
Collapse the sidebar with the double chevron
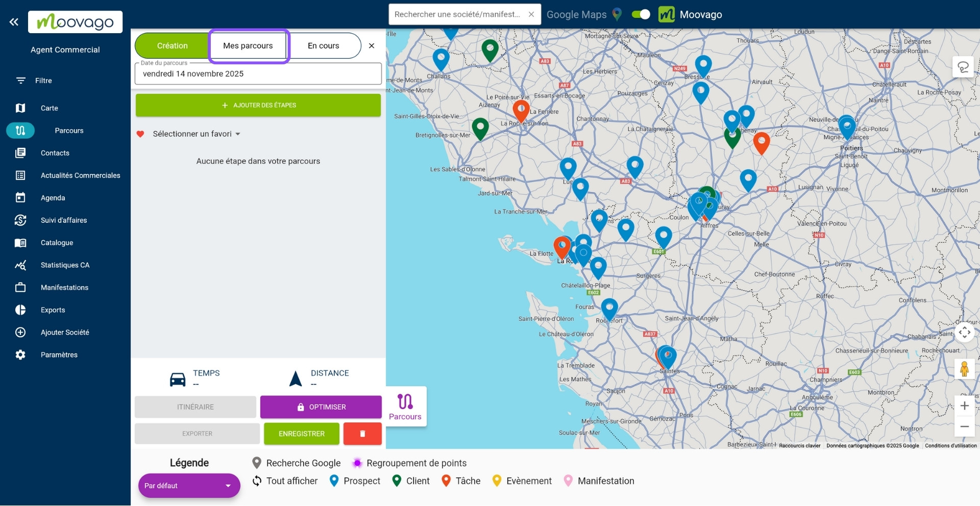click(x=14, y=21)
